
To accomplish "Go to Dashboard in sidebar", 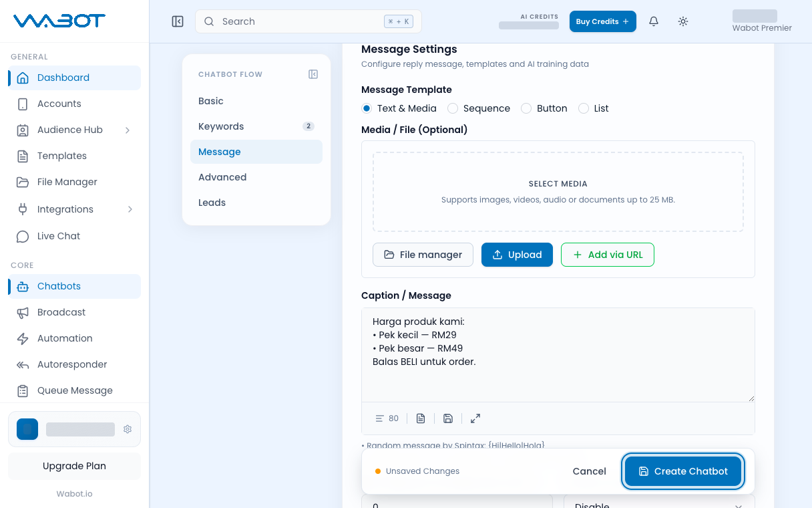I will pyautogui.click(x=74, y=78).
